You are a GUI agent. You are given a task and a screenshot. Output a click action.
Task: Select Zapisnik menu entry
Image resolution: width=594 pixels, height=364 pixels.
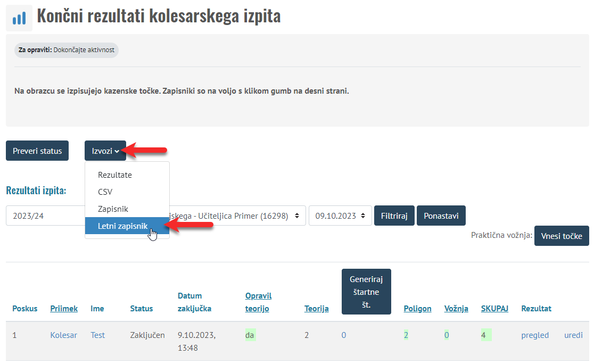113,209
